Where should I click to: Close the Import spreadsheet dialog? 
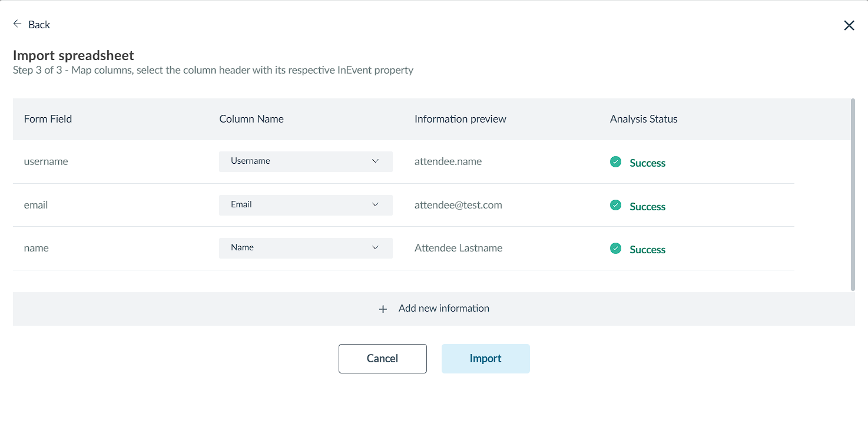(849, 25)
